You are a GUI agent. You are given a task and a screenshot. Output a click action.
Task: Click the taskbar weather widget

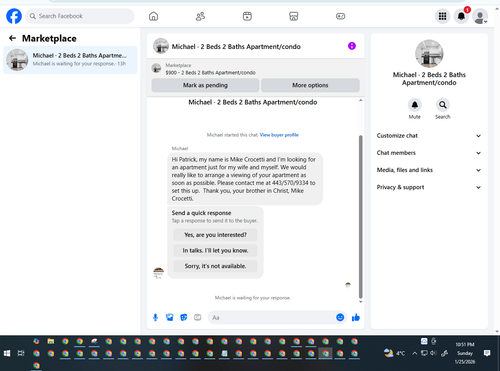pos(394,353)
